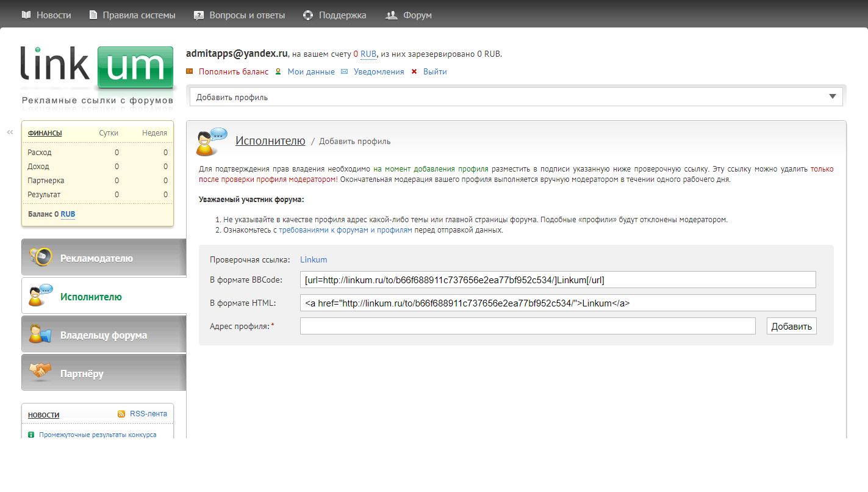Click the BBCode format text field
Viewport: 868px width, 492px height.
pos(558,280)
